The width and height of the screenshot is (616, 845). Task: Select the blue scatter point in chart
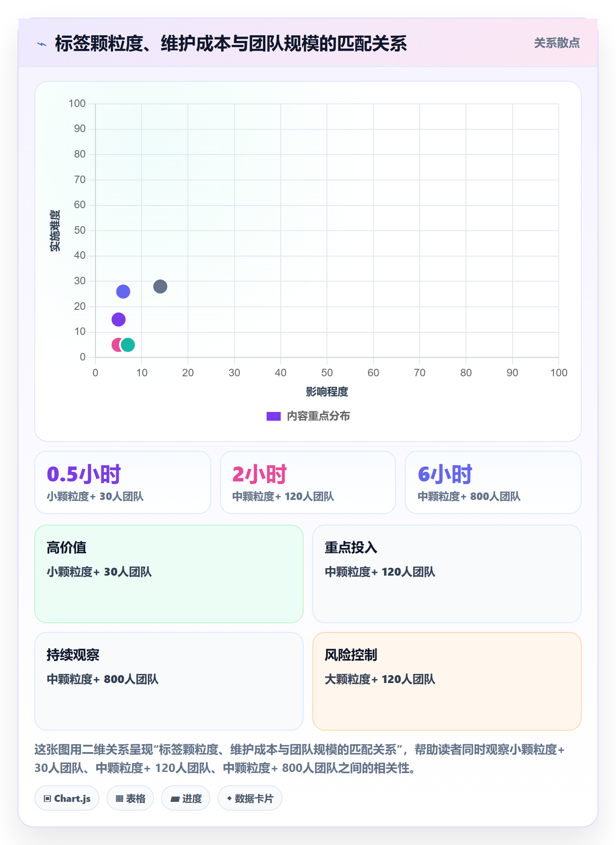(123, 291)
